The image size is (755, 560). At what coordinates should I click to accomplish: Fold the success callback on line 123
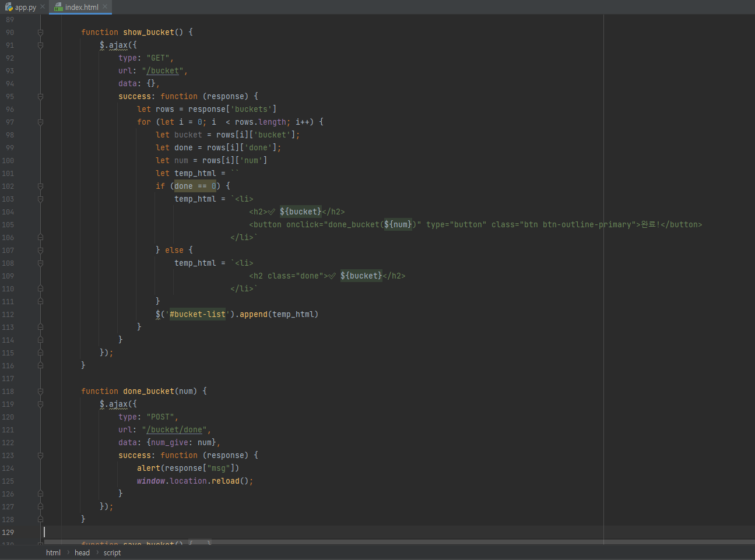40,455
